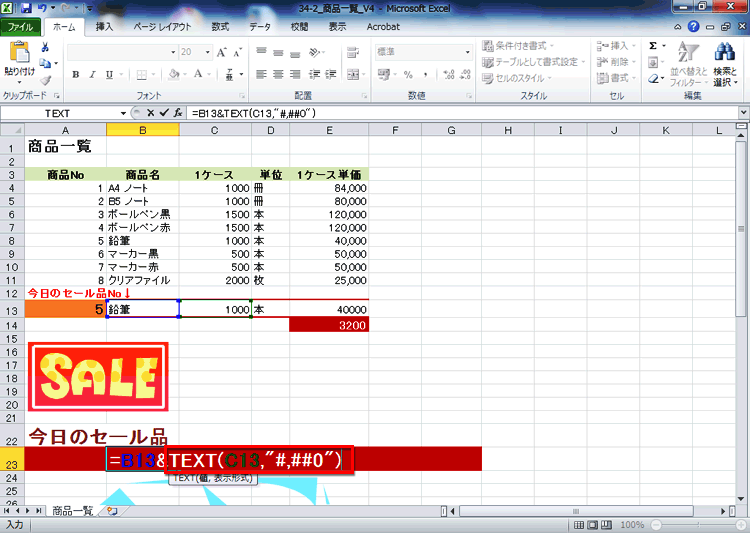Switch to the データ tab
The image size is (750, 533).
point(260,27)
